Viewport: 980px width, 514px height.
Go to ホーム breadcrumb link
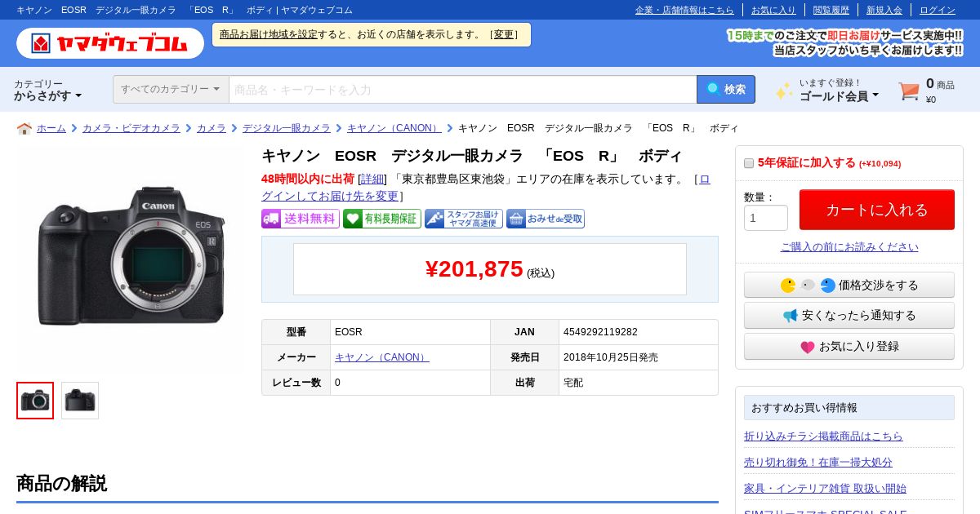click(51, 128)
